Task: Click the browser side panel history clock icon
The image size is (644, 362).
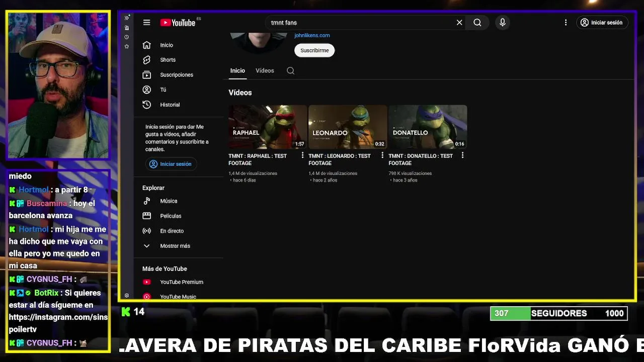Action: point(127,37)
